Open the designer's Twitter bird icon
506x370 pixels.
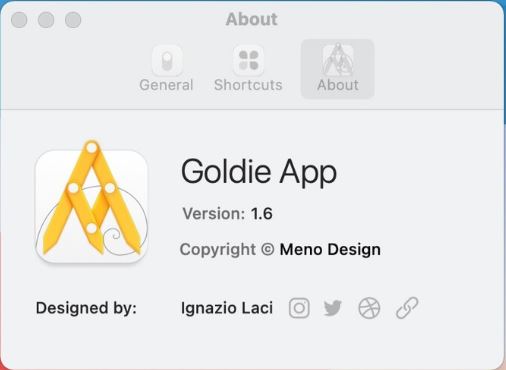pyautogui.click(x=333, y=308)
